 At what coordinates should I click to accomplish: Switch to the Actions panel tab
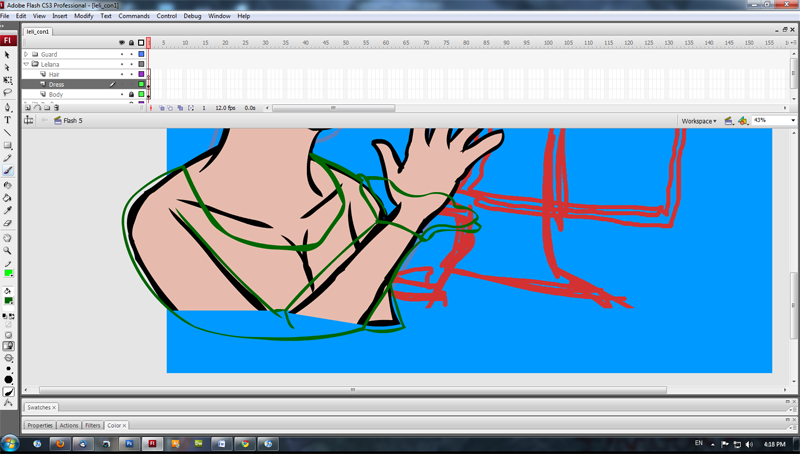68,426
